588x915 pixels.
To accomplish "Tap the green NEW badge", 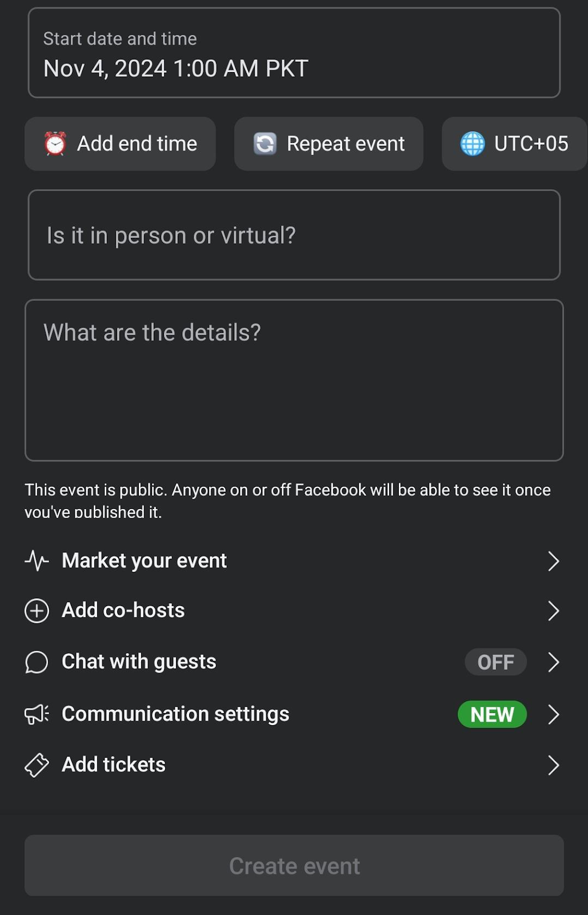I will click(x=492, y=714).
